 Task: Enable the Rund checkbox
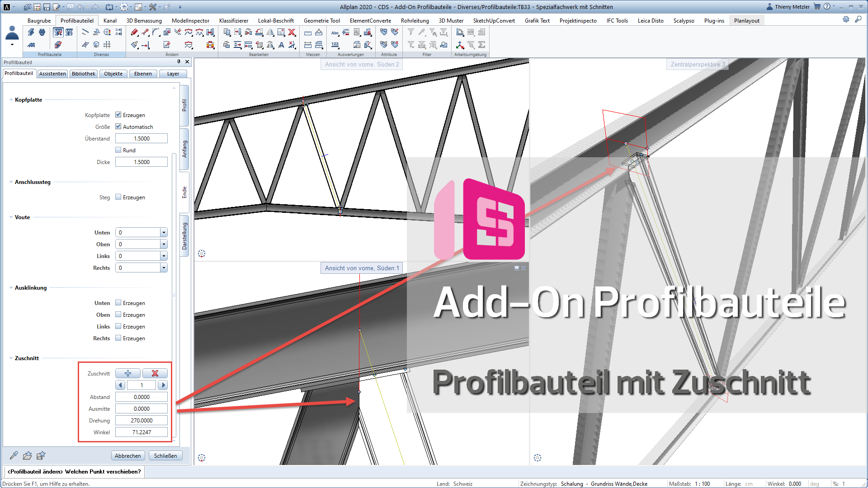[x=118, y=150]
